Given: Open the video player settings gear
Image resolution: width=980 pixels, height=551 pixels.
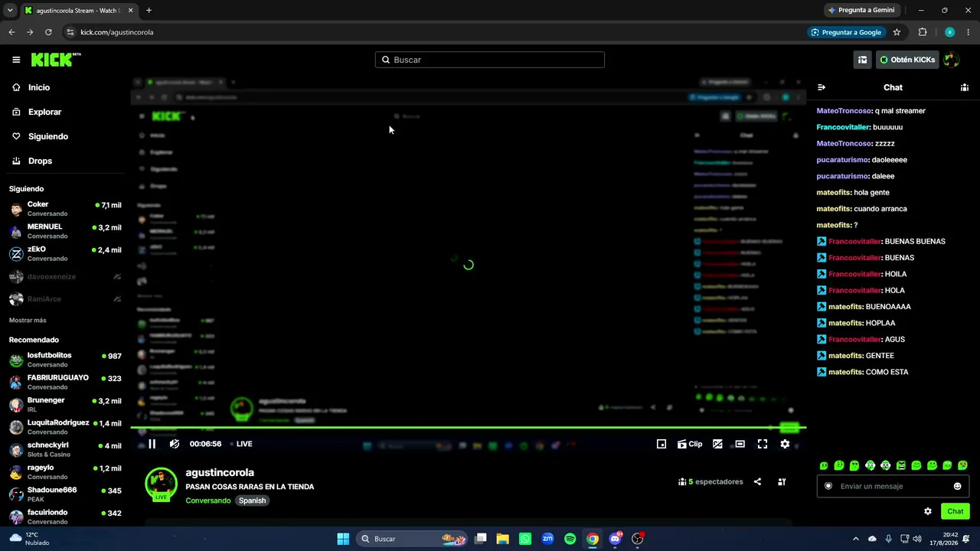Looking at the screenshot, I should [785, 444].
